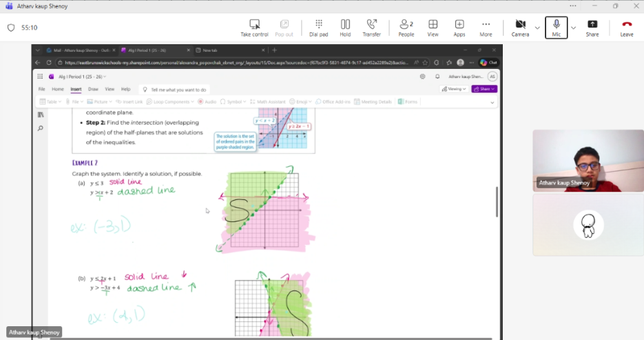Put the call on Hold
644x340 pixels.
[345, 28]
